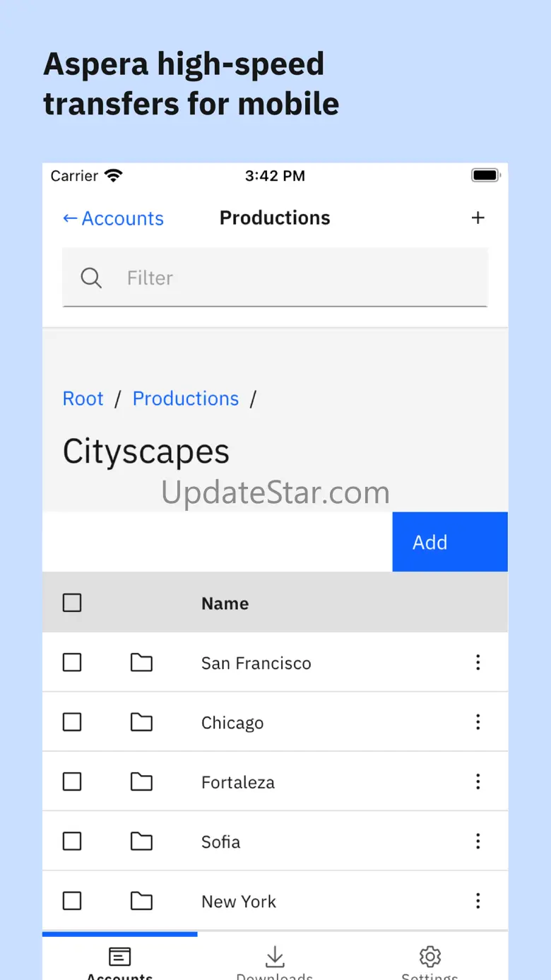Open more options for New York

coord(478,900)
